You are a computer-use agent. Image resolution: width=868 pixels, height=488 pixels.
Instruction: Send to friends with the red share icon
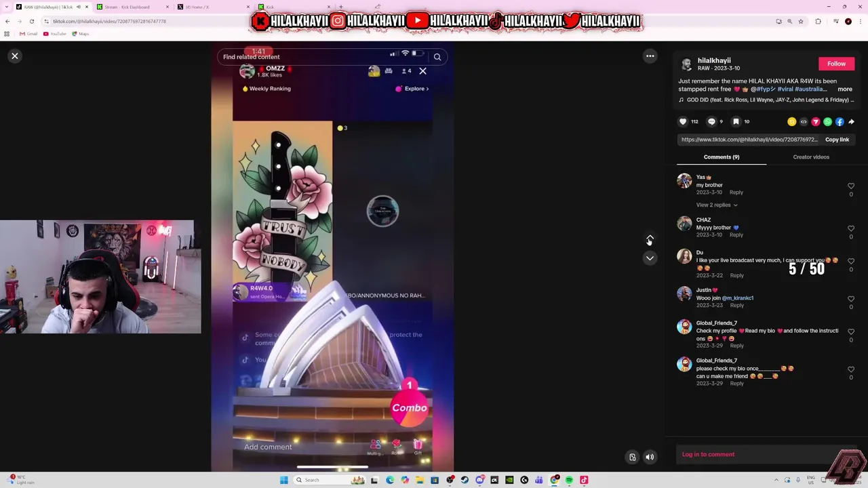point(816,122)
